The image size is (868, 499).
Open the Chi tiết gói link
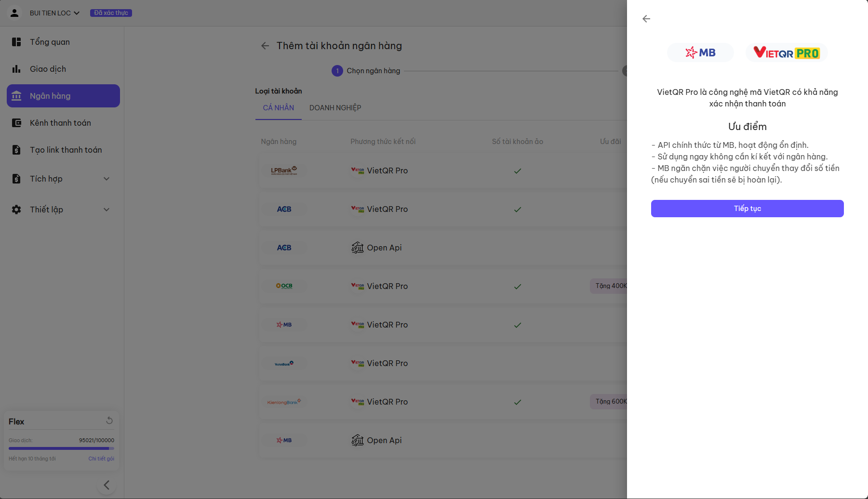[x=101, y=459]
